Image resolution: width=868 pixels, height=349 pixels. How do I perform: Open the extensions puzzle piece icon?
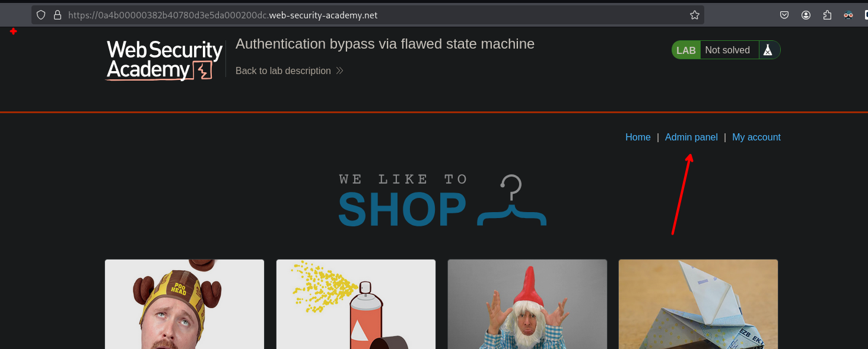click(827, 15)
